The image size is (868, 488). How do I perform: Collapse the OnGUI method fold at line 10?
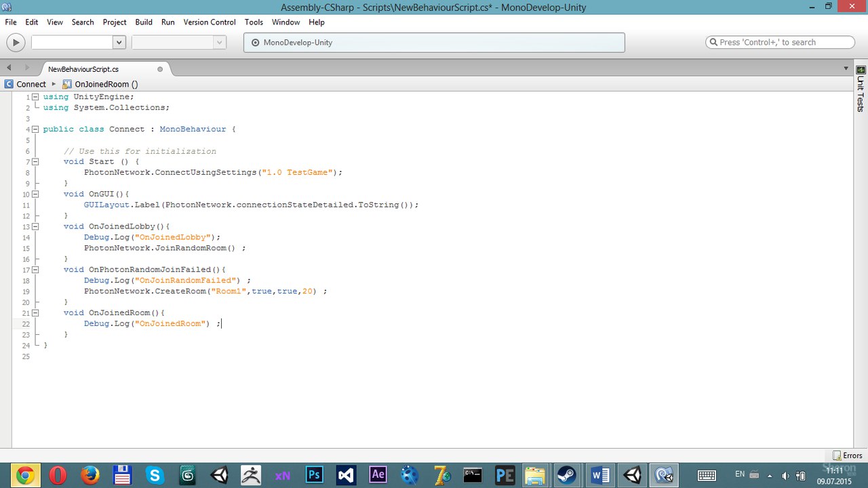35,195
